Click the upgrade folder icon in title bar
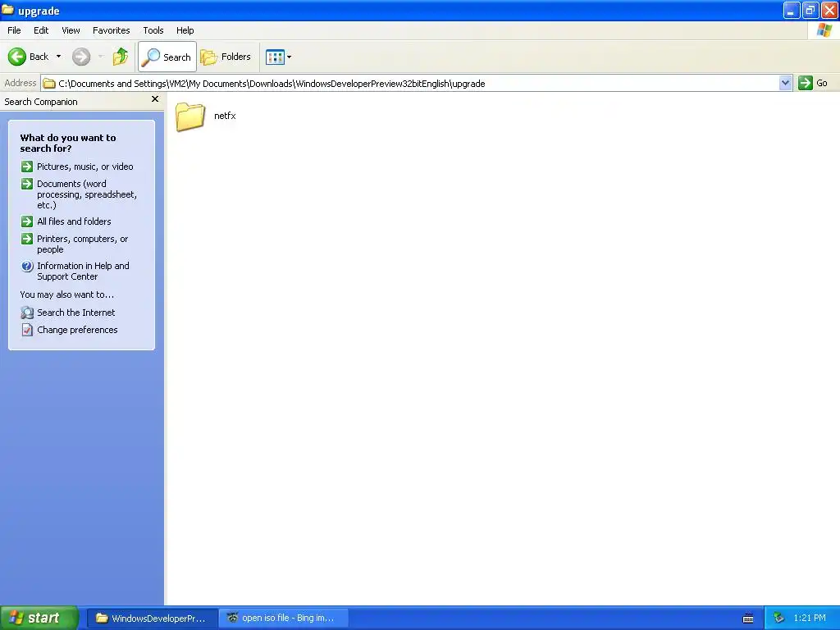This screenshot has width=840, height=630. pos(7,10)
